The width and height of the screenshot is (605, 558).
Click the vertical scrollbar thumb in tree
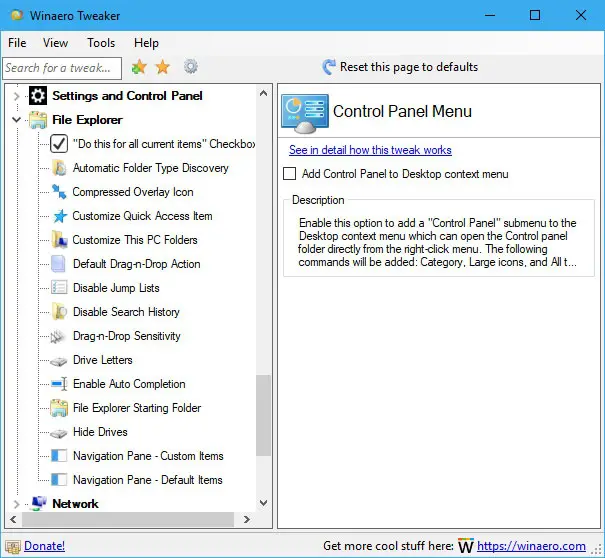tap(264, 415)
